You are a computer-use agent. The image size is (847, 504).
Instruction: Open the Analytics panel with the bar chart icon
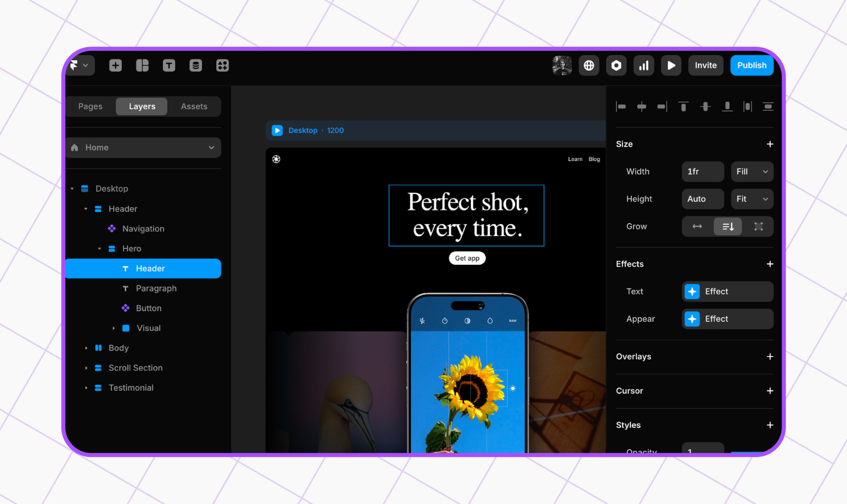click(644, 65)
